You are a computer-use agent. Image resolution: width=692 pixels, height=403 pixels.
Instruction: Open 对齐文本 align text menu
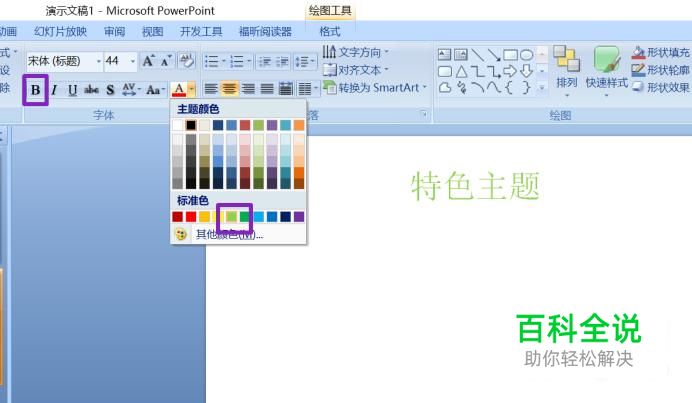[x=356, y=70]
